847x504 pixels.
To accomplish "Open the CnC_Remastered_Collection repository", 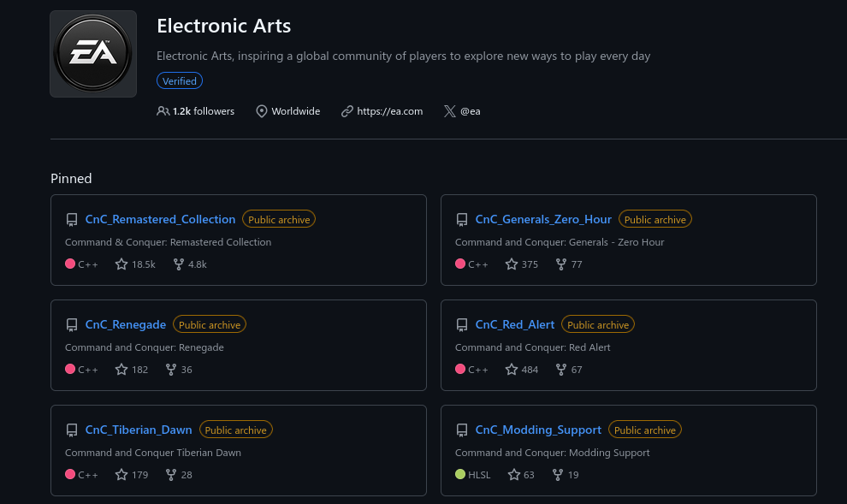I will click(161, 219).
